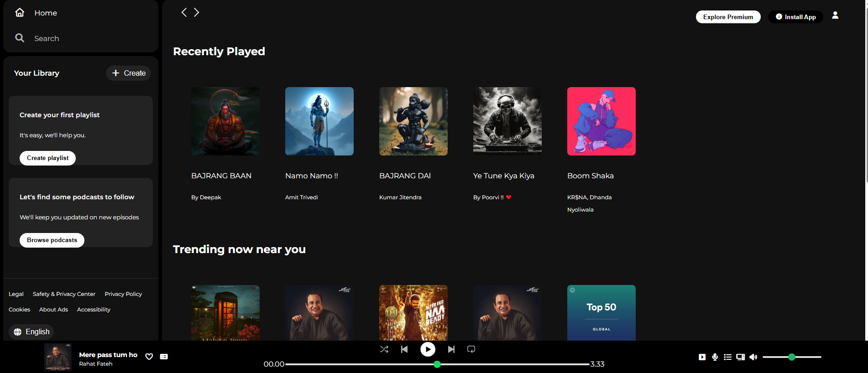Open Namo Namo !! album cover
This screenshot has height=373, width=868.
(x=319, y=121)
